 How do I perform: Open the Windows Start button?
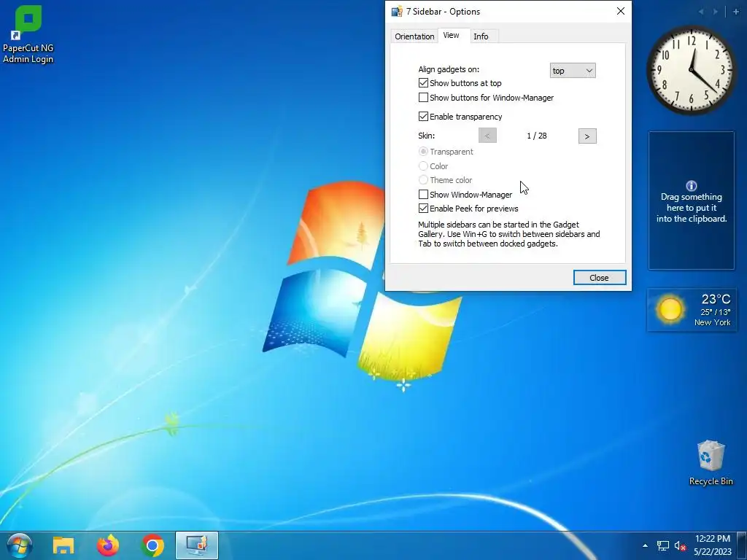[20, 545]
